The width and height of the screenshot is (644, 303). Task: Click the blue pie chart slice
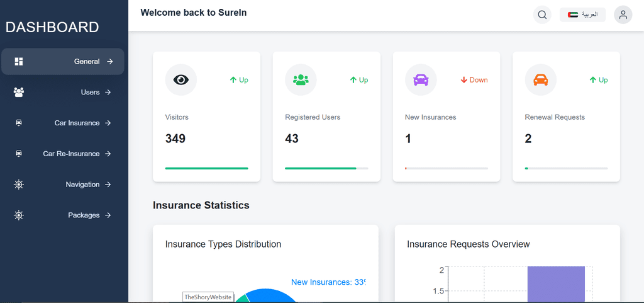(271, 295)
